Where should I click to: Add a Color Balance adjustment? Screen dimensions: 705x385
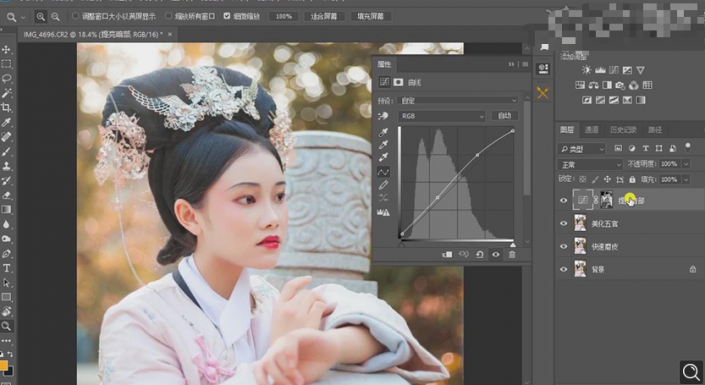click(x=593, y=85)
